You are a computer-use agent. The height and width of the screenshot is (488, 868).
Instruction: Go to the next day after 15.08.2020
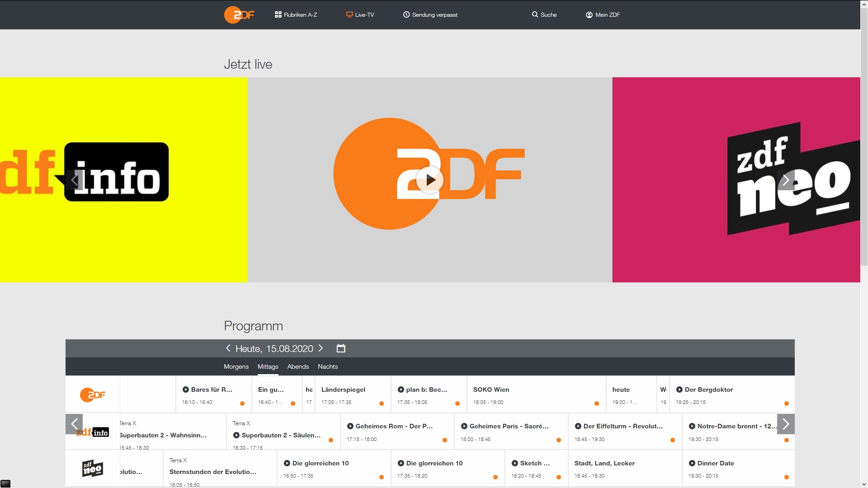tap(321, 348)
